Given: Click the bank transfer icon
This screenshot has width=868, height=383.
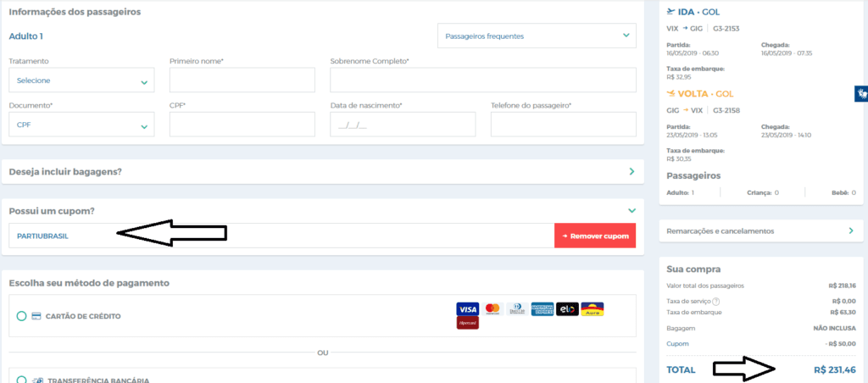Looking at the screenshot, I should click(37, 380).
